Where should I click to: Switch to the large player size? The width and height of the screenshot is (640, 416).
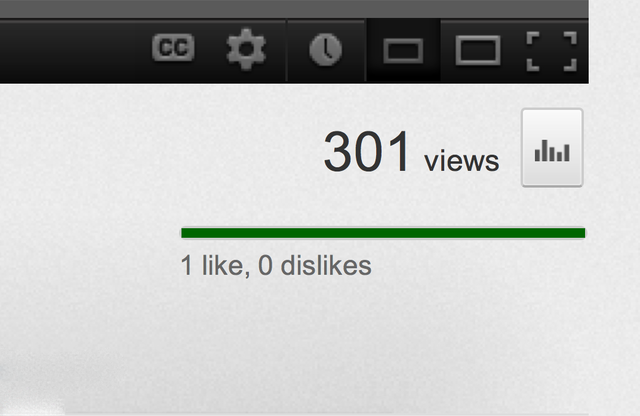[x=478, y=51]
